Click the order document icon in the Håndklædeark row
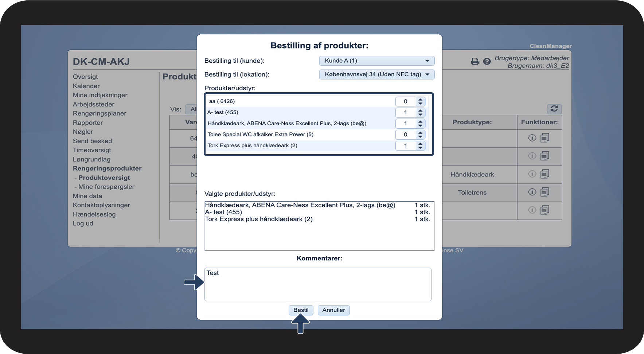644x354 pixels. point(545,174)
